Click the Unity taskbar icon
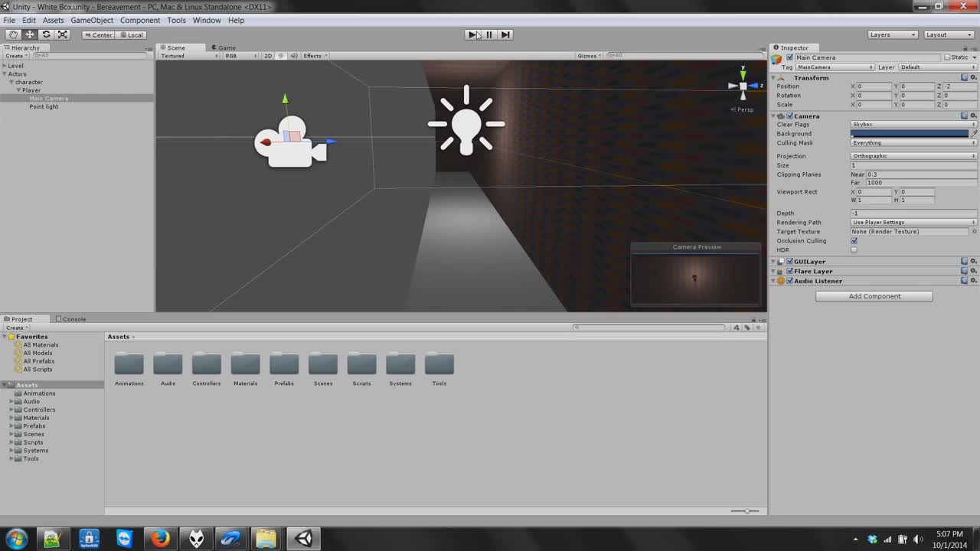Image resolution: width=980 pixels, height=551 pixels. [305, 539]
